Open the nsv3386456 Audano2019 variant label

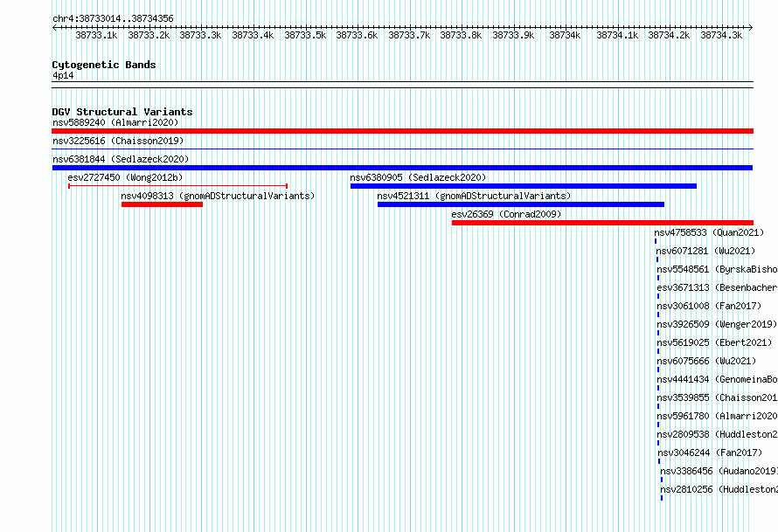[x=719, y=471]
